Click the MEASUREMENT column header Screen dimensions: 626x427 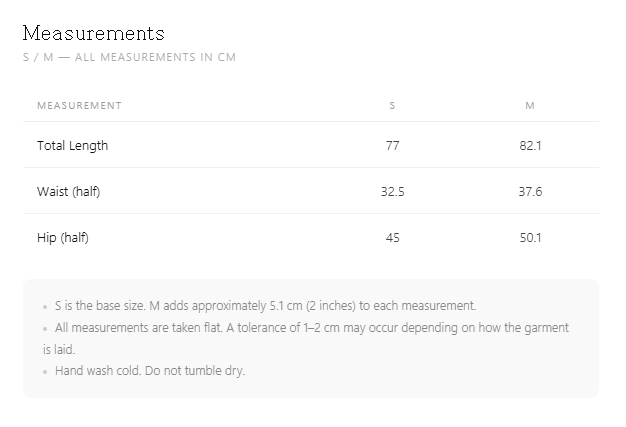[79, 106]
